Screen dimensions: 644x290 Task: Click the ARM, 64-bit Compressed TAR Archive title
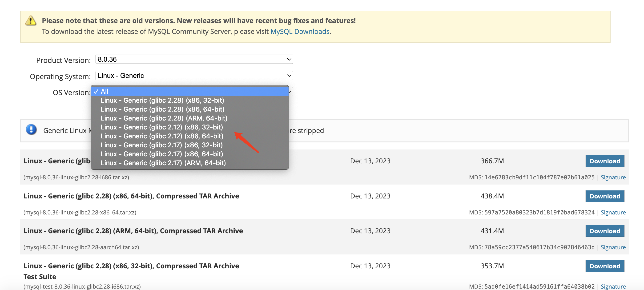(x=133, y=231)
